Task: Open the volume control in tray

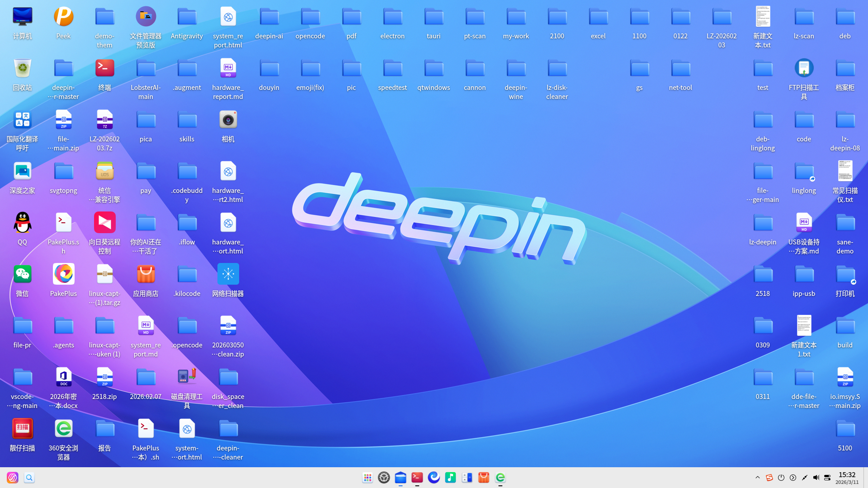Action: [816, 478]
